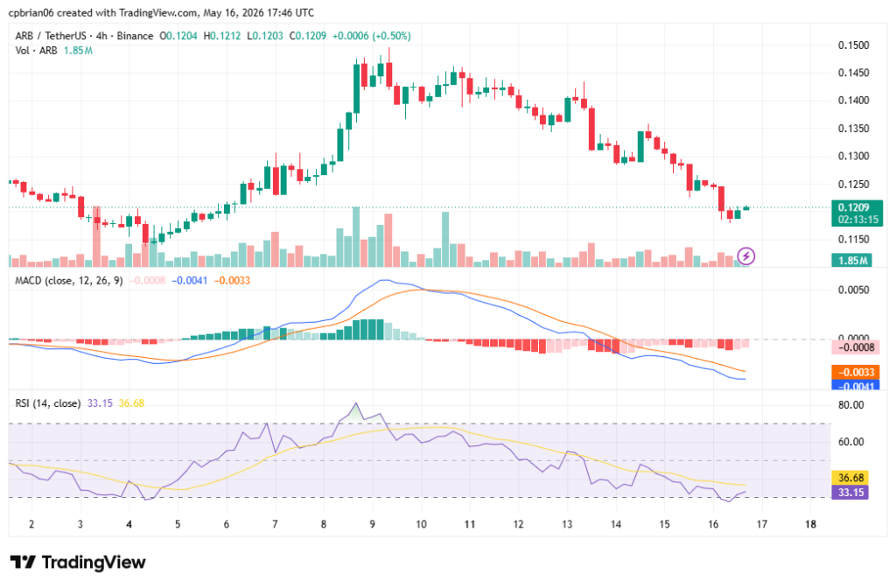Click the volume legend value 1.85M
The height and width of the screenshot is (588, 896).
[x=78, y=51]
